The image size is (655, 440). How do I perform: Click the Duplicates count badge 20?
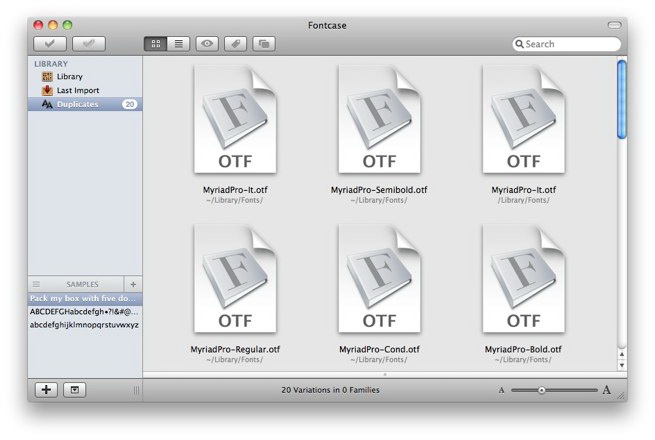129,104
